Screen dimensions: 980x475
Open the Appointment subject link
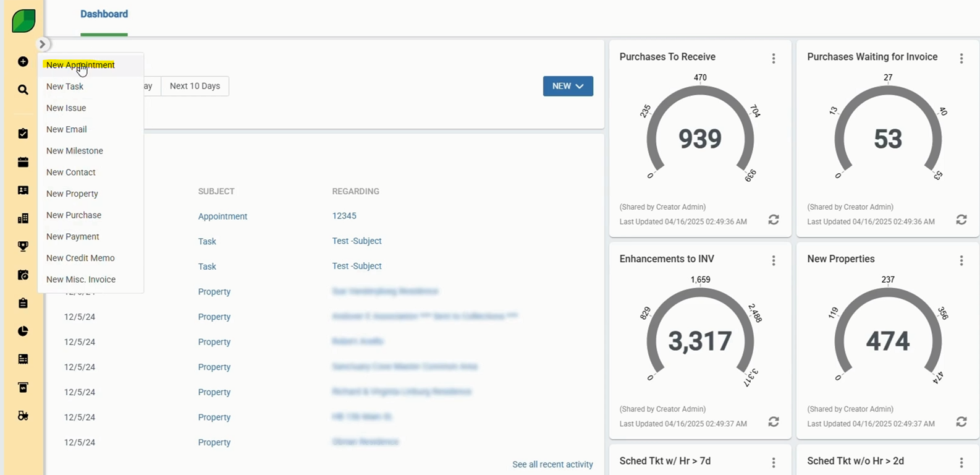(222, 216)
